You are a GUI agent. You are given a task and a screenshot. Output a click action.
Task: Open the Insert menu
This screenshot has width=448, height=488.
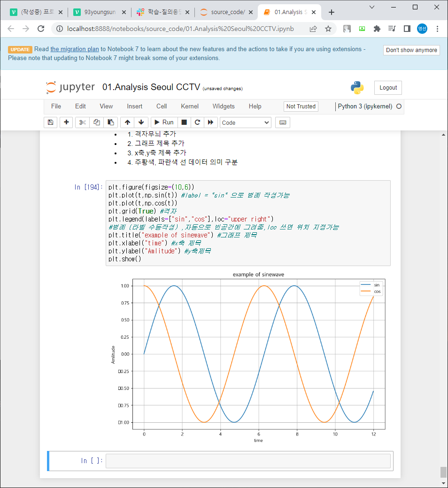[x=135, y=107]
